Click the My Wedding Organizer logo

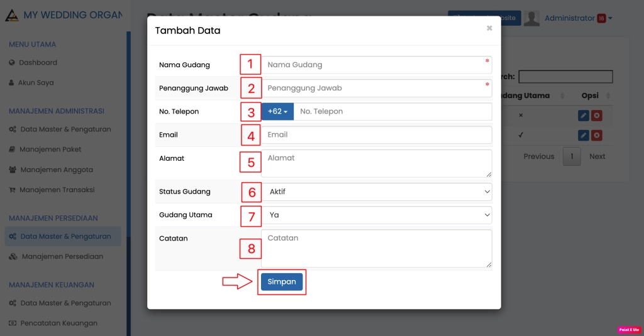(x=11, y=15)
